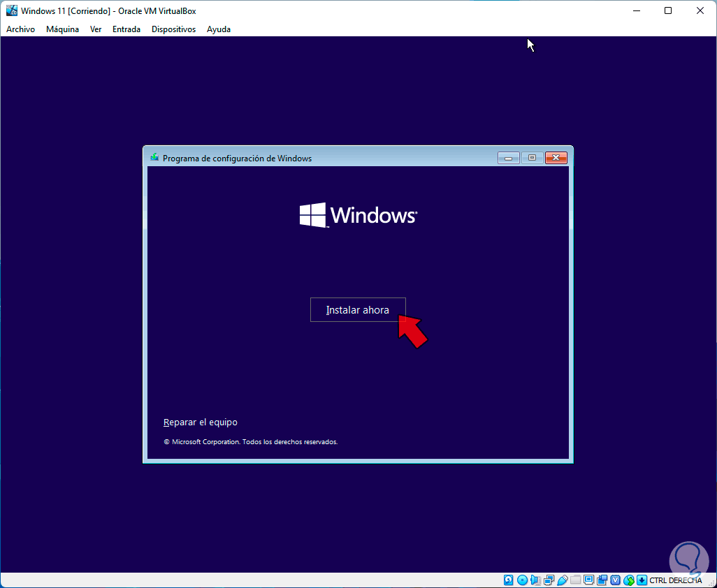Open the Reparar el equipo link

click(201, 422)
